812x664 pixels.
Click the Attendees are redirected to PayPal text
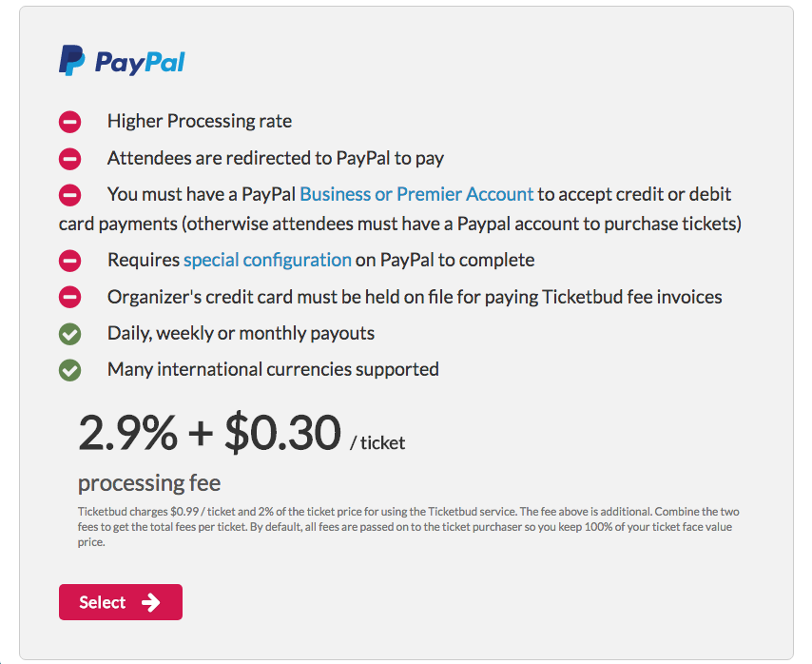coord(276,158)
